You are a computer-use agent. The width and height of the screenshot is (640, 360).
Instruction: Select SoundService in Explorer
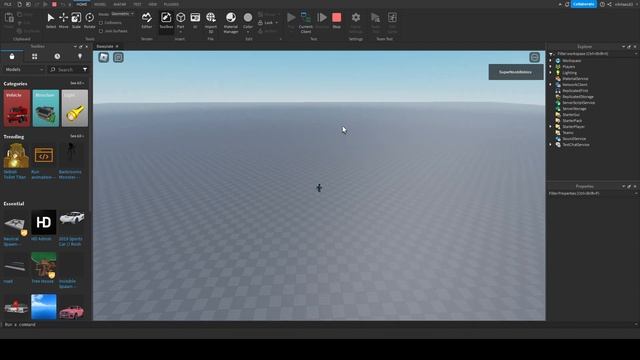[574, 139]
